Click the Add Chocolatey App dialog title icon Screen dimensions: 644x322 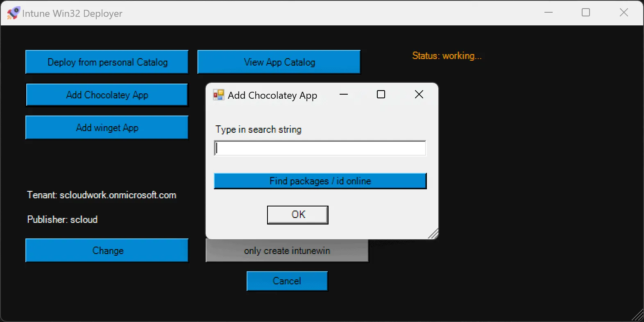(218, 95)
